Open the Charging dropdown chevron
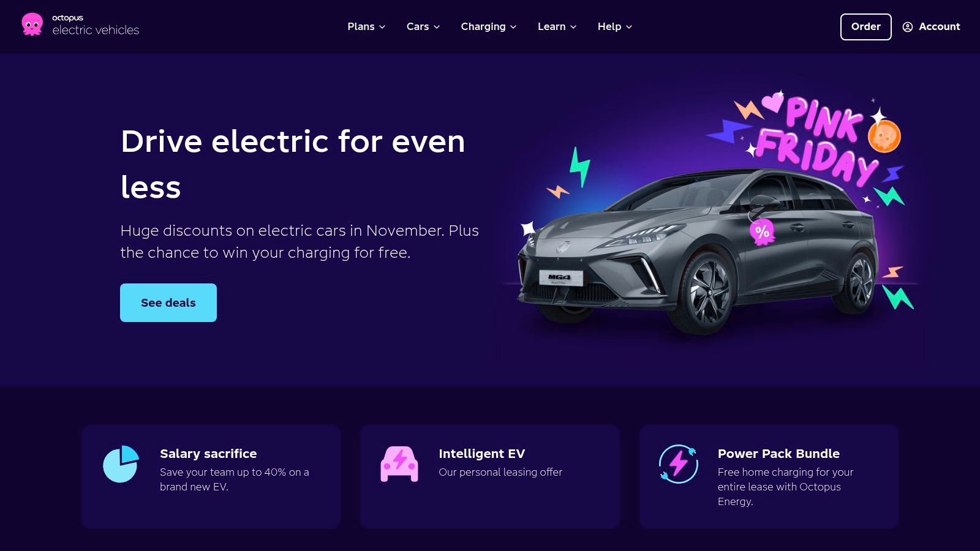The image size is (980, 551). click(513, 27)
